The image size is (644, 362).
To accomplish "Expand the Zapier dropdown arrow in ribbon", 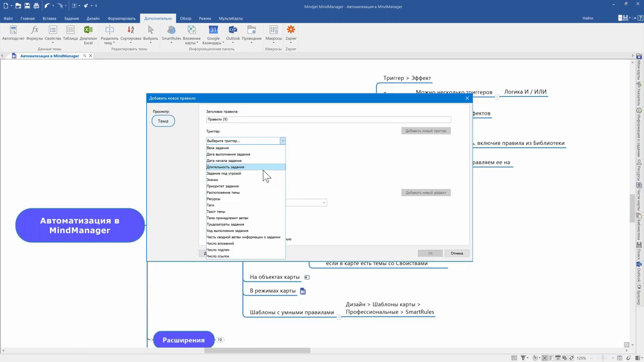I will [291, 43].
